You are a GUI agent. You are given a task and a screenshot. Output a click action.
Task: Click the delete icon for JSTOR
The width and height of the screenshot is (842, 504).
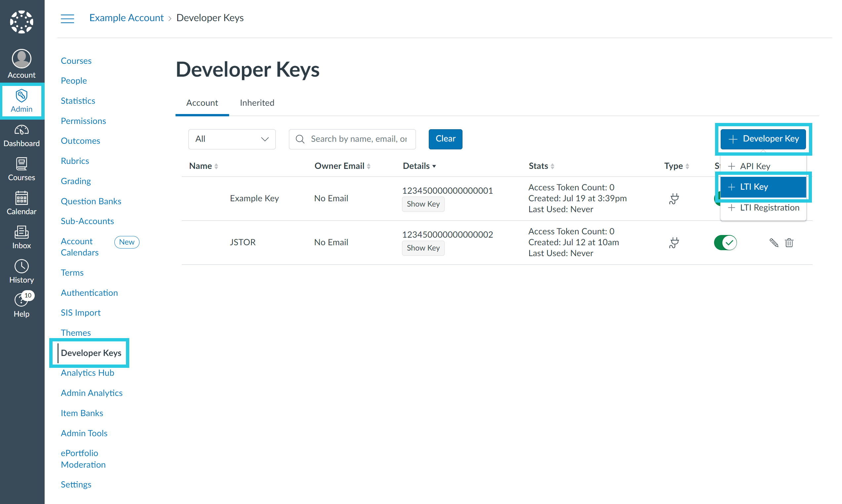tap(789, 242)
